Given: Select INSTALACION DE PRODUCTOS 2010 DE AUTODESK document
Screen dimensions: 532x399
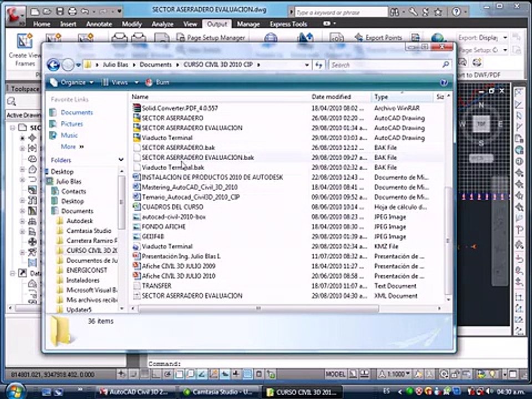Looking at the screenshot, I should click(212, 177).
